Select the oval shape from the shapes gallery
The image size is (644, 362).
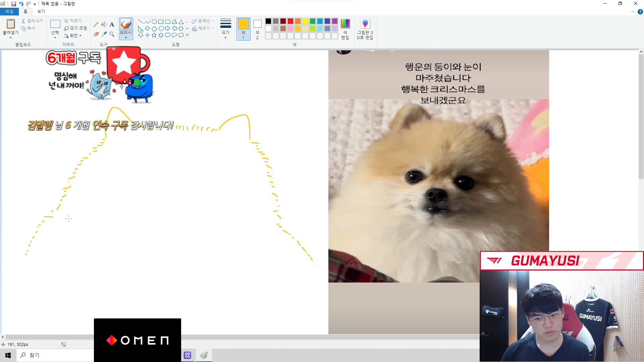pyautogui.click(x=154, y=21)
